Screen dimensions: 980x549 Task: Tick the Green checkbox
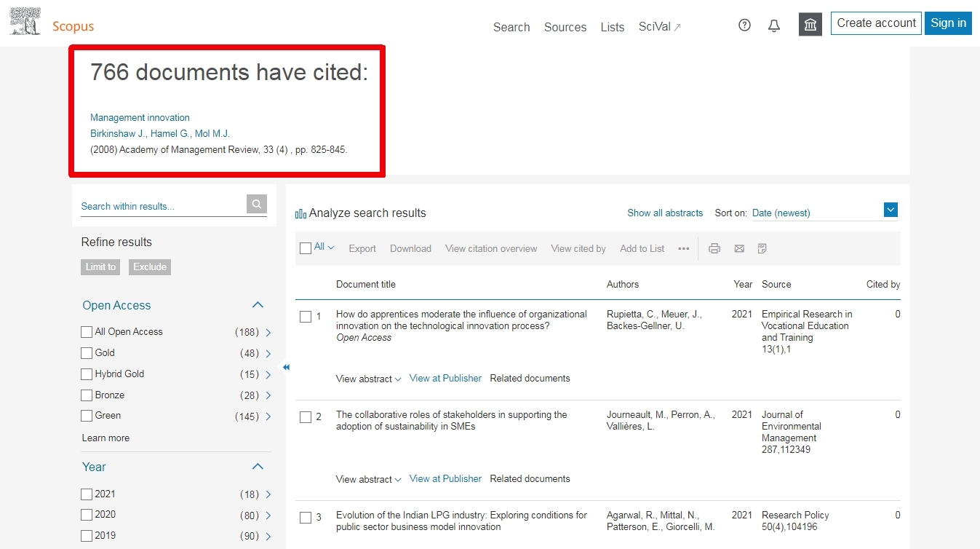point(87,416)
